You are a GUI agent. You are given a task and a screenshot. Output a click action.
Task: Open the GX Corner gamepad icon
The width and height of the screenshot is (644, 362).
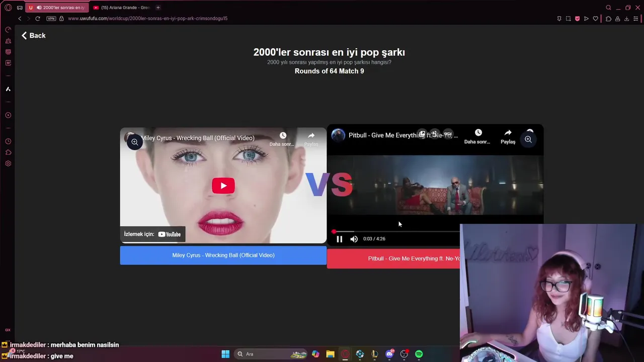click(20, 8)
